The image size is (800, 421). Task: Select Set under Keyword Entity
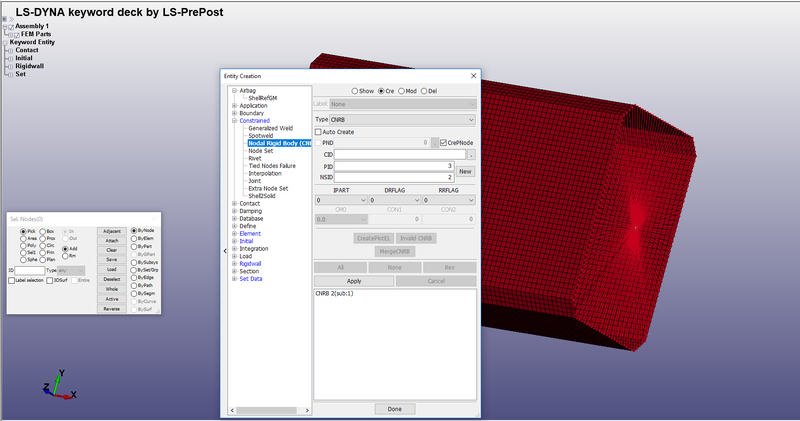pyautogui.click(x=20, y=74)
